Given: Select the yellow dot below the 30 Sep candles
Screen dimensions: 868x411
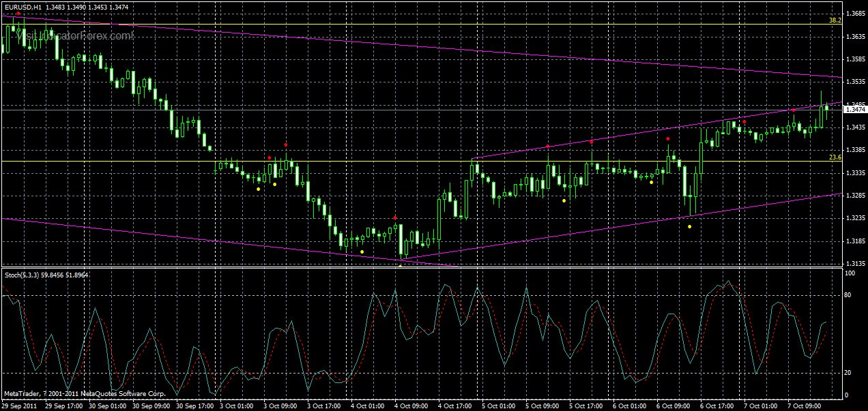Looking at the screenshot, I should click(x=258, y=189).
